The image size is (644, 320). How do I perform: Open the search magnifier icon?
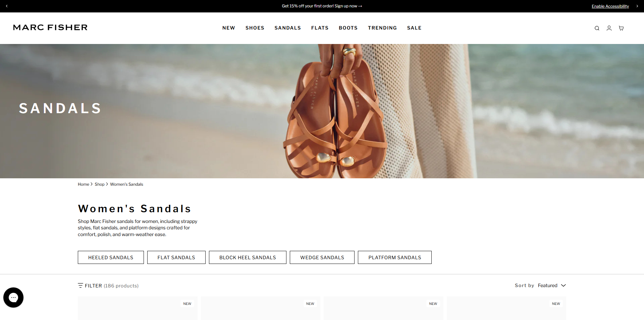coord(597,28)
